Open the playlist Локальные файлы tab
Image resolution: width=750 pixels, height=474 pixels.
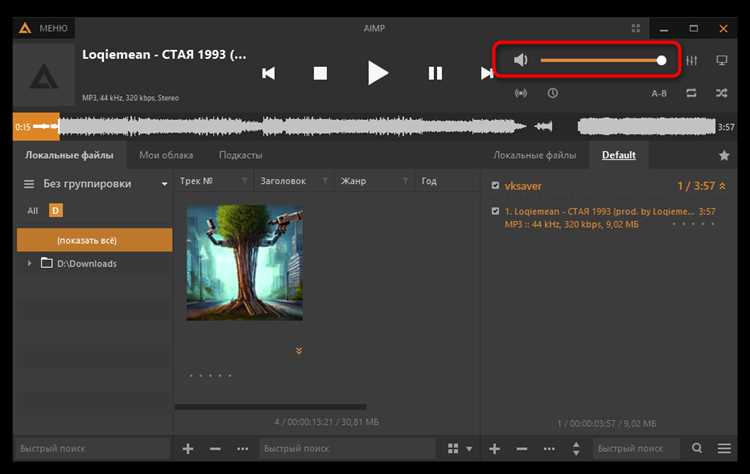tap(534, 155)
